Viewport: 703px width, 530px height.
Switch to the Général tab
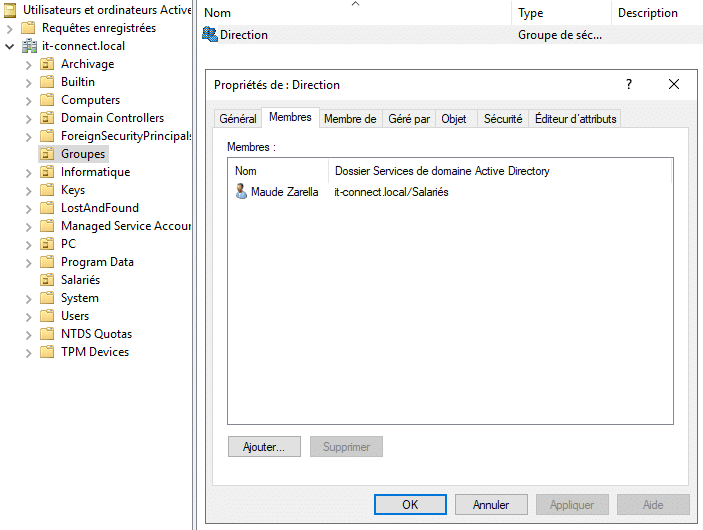238,119
